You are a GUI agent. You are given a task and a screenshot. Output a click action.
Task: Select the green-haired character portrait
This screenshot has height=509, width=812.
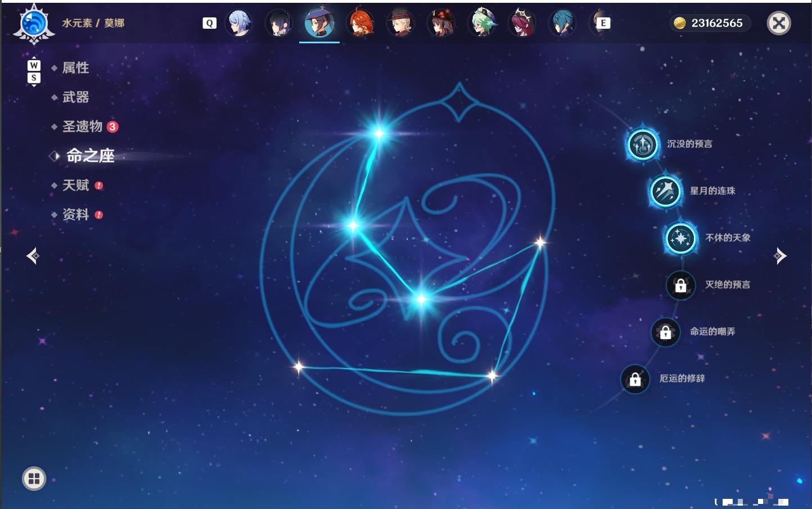(482, 23)
